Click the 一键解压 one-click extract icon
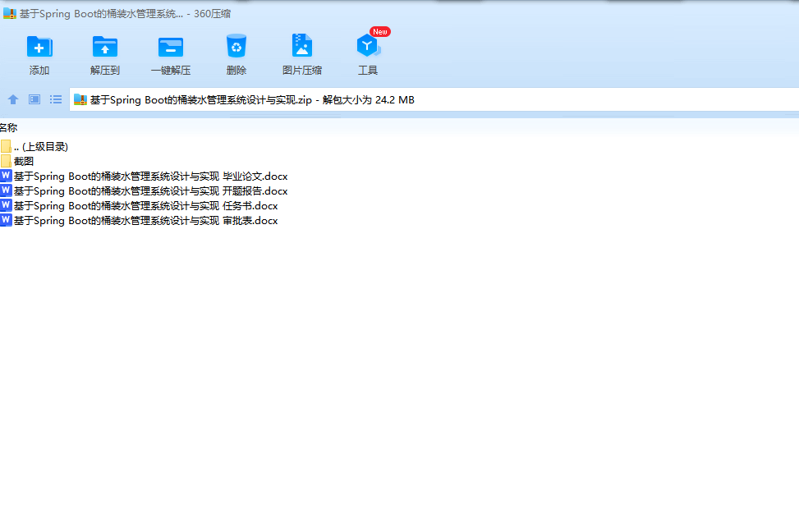The height and width of the screenshot is (532, 799). (x=171, y=47)
